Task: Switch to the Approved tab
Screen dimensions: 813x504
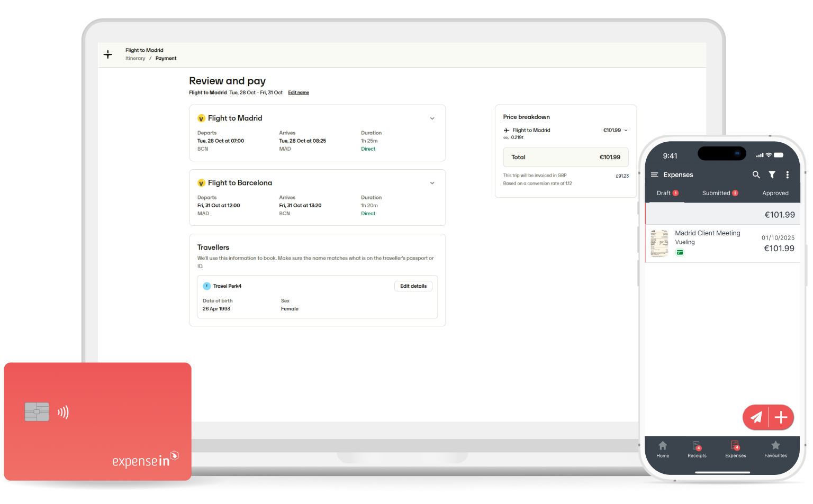Action: [x=775, y=193]
